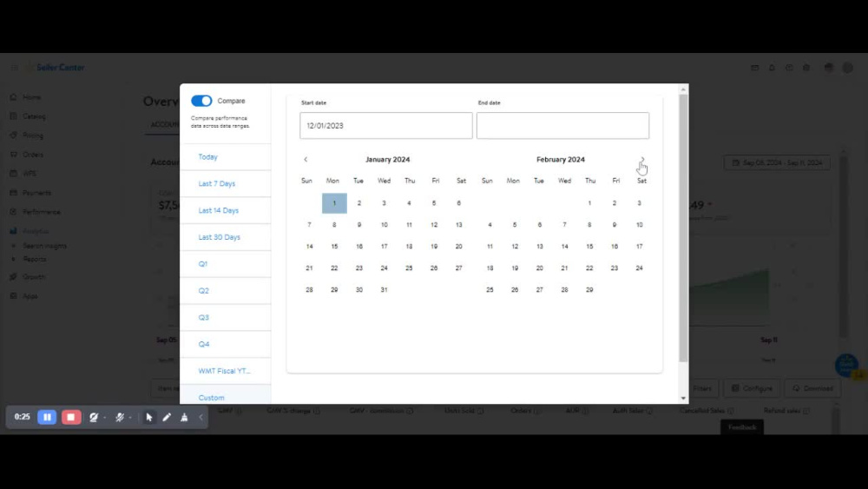This screenshot has height=489, width=868.
Task: Toggle the disabled webcam icon in recorder
Action: (x=94, y=417)
